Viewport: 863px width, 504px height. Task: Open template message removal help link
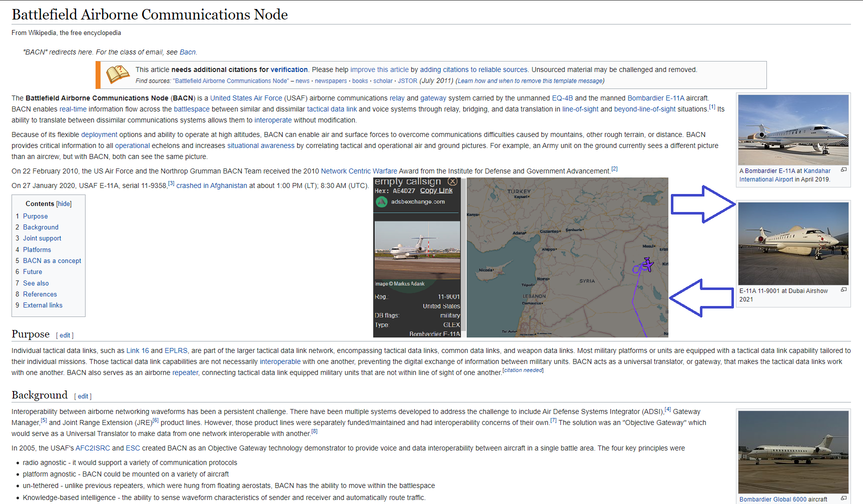coord(530,81)
